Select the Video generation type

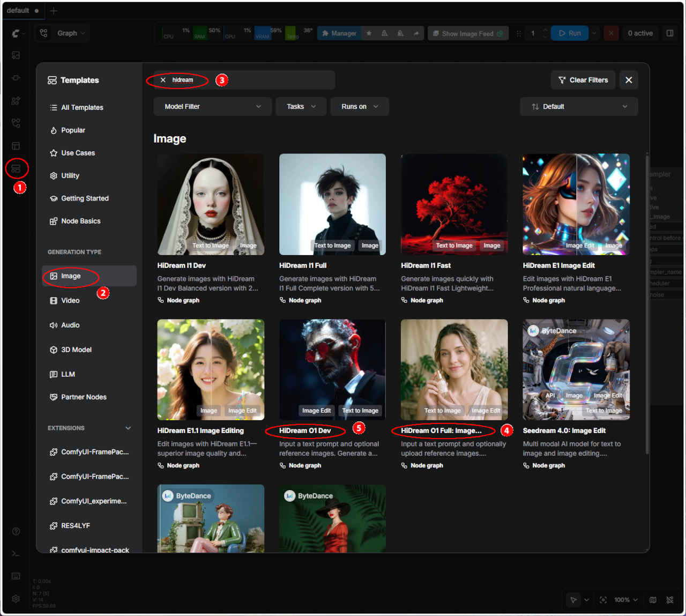89,301
